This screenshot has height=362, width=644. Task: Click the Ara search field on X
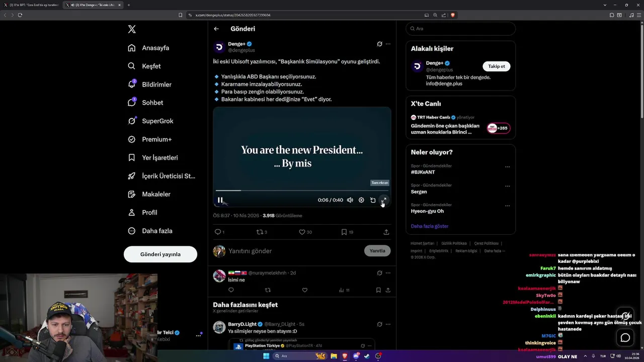[460, 29]
